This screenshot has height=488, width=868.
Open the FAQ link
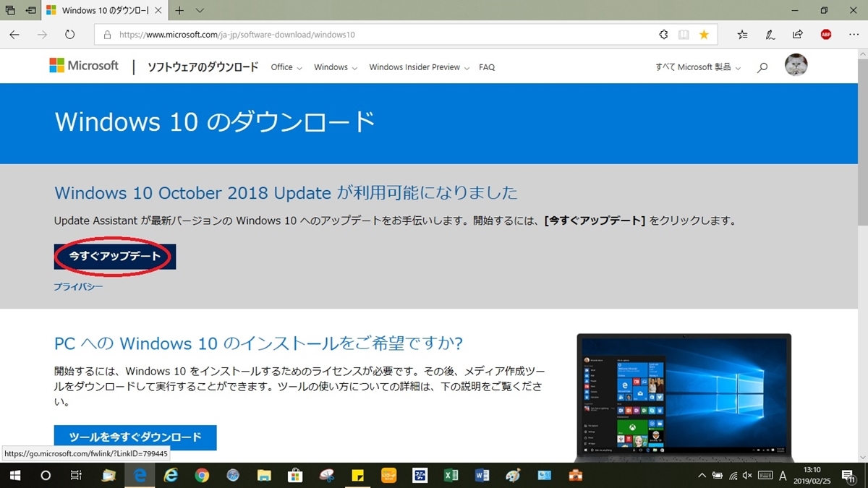pyautogui.click(x=487, y=67)
